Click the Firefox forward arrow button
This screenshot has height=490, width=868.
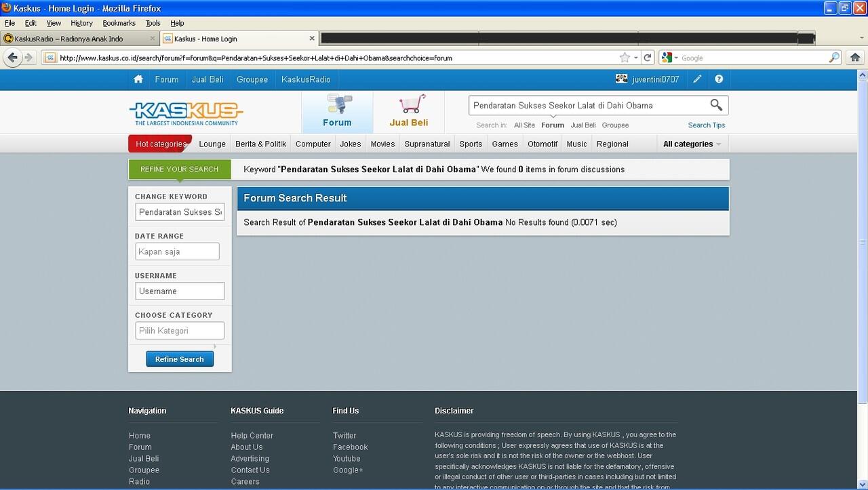click(28, 58)
